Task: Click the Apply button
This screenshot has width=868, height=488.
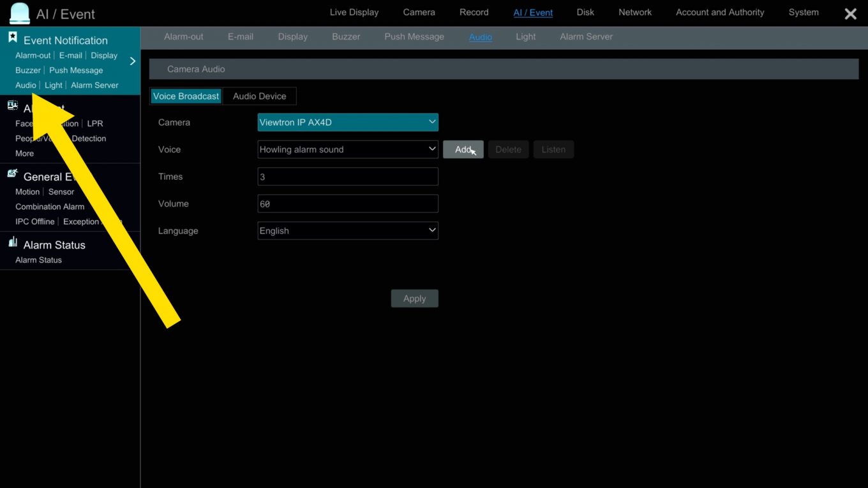Action: 414,299
